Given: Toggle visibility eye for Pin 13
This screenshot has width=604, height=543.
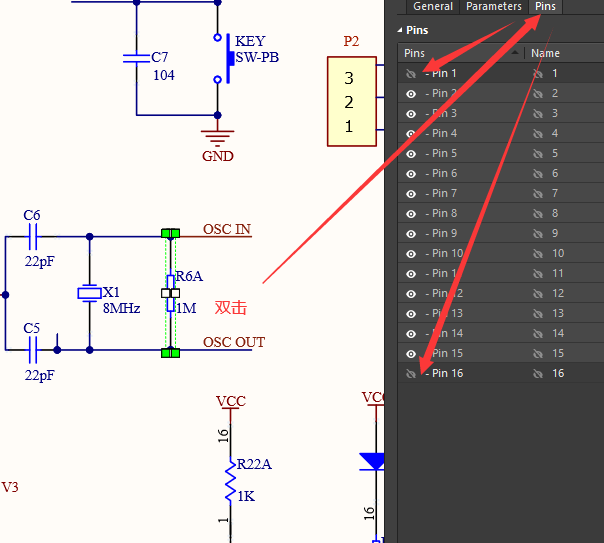Looking at the screenshot, I should (411, 314).
